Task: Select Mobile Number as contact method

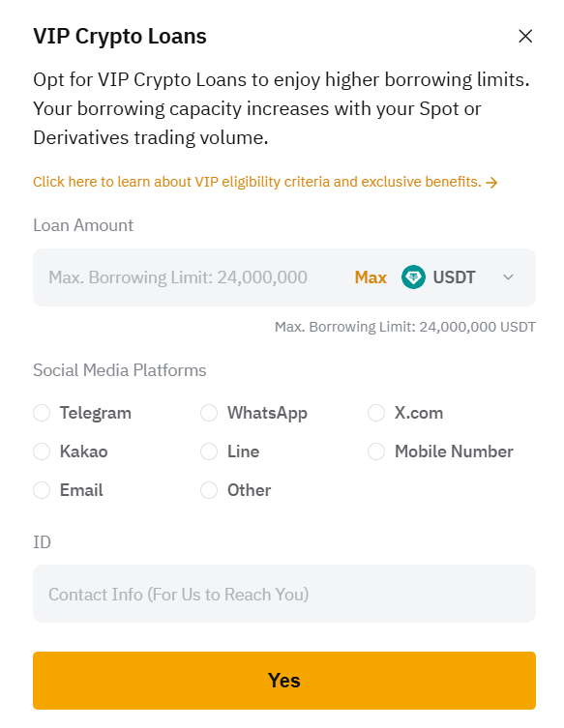Action: [376, 451]
